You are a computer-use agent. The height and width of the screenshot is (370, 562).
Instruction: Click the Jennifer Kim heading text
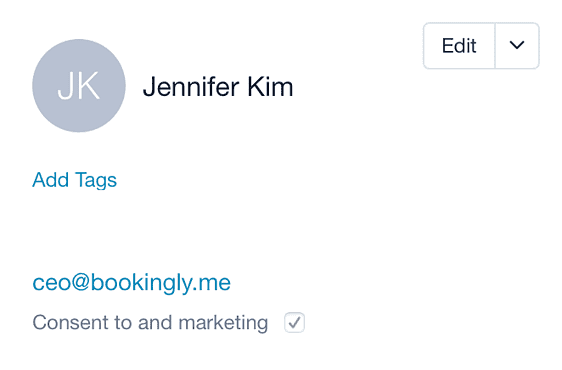click(218, 87)
